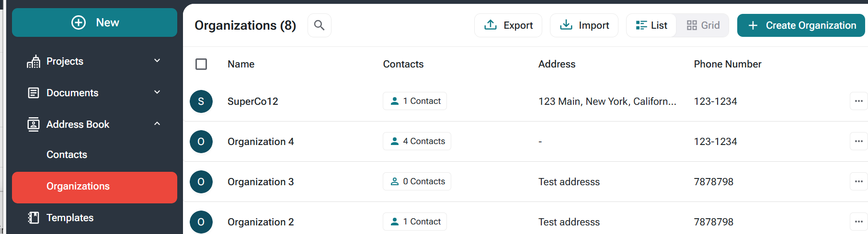Open more options for Organization 3
Image resolution: width=868 pixels, height=234 pixels.
tap(858, 181)
